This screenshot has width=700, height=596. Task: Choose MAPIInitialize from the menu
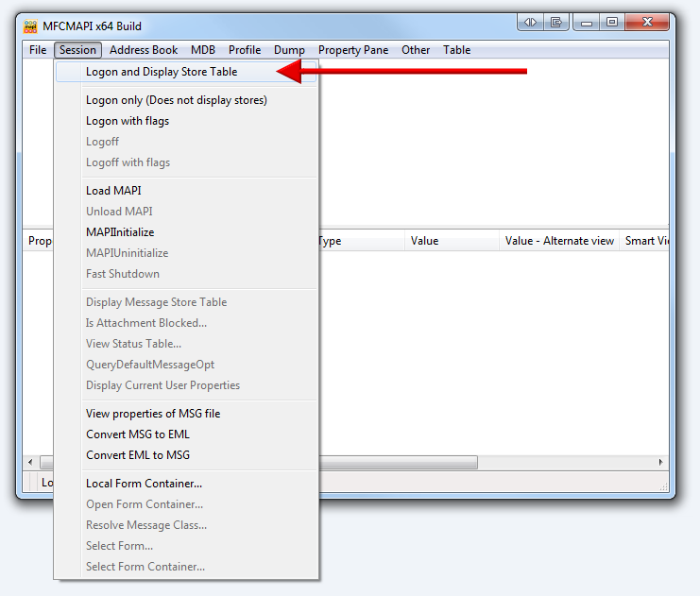[120, 232]
